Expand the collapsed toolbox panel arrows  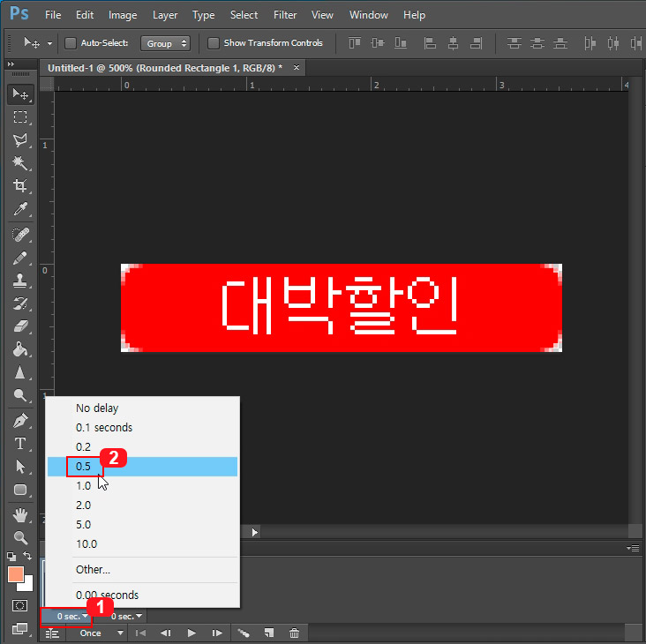pos(11,64)
